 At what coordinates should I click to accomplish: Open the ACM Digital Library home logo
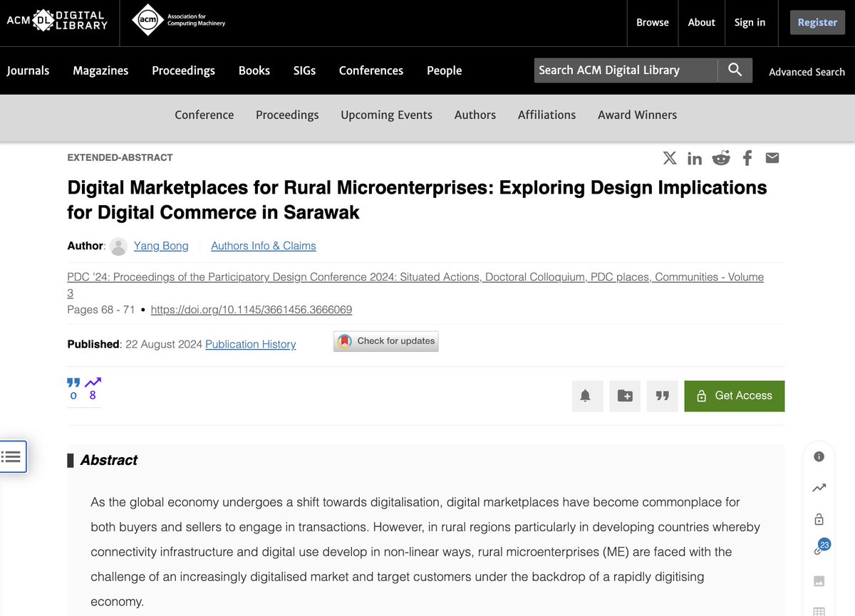coord(57,20)
